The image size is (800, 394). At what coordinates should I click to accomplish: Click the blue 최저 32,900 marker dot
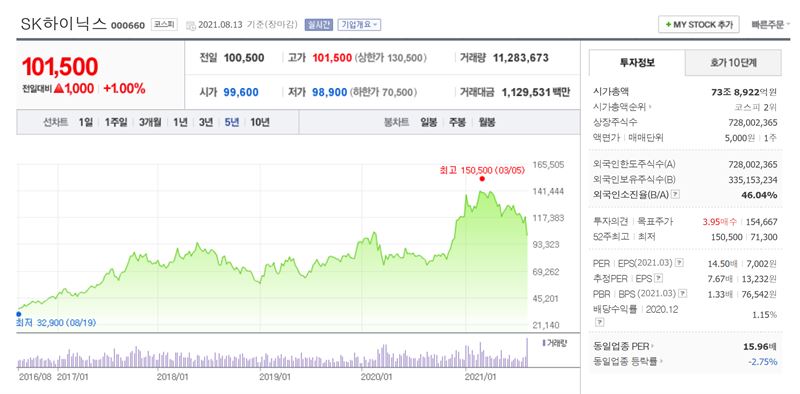click(x=19, y=314)
